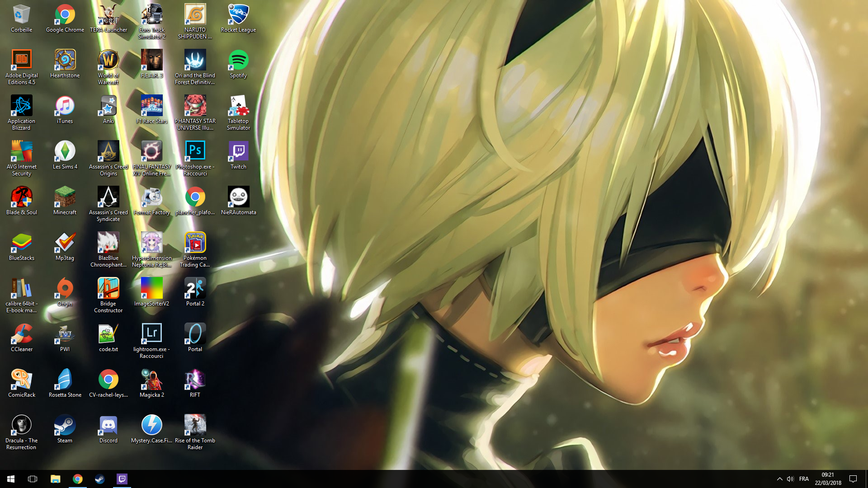Select the Portal 2 icon
This screenshot has width=868, height=488.
coord(195,293)
